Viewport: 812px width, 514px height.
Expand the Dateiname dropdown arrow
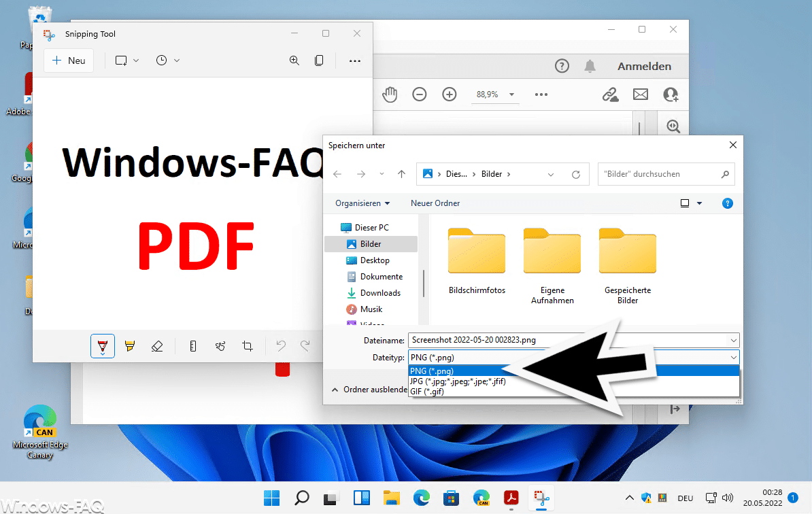733,340
